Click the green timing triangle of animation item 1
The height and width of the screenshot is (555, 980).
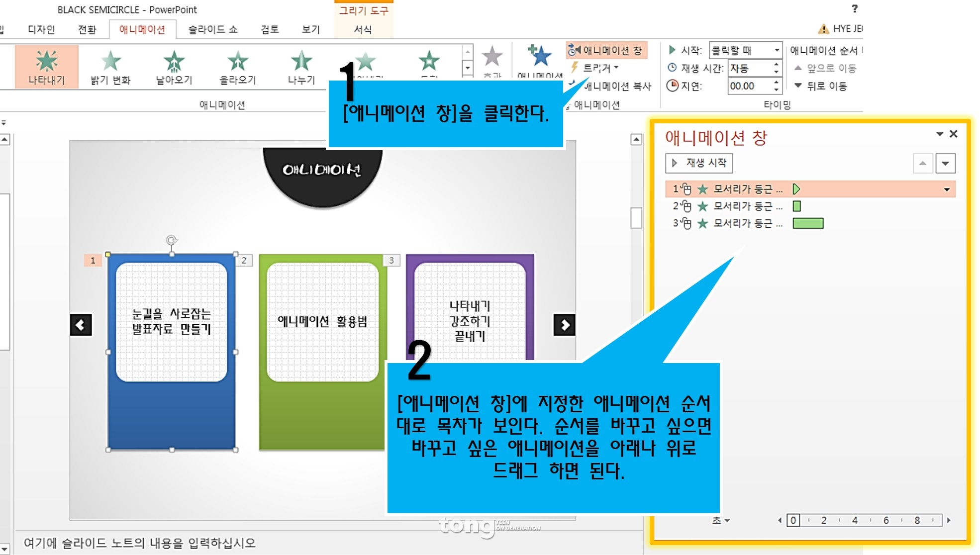pos(796,189)
